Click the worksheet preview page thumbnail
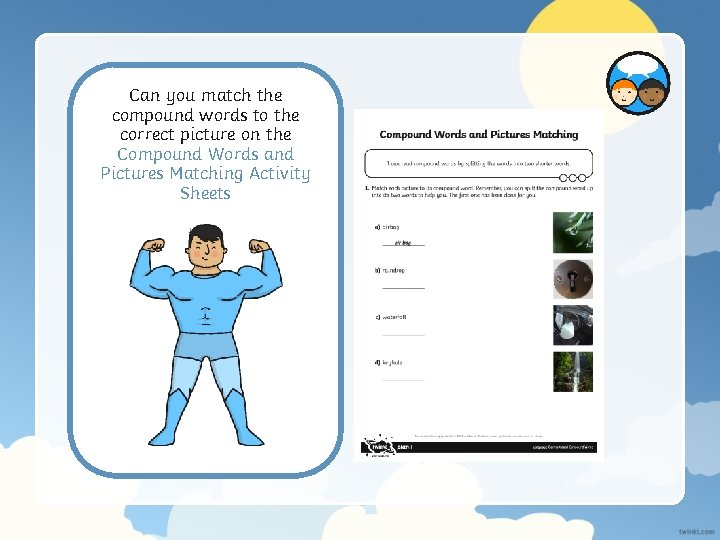Image resolution: width=720 pixels, height=540 pixels. click(x=478, y=284)
